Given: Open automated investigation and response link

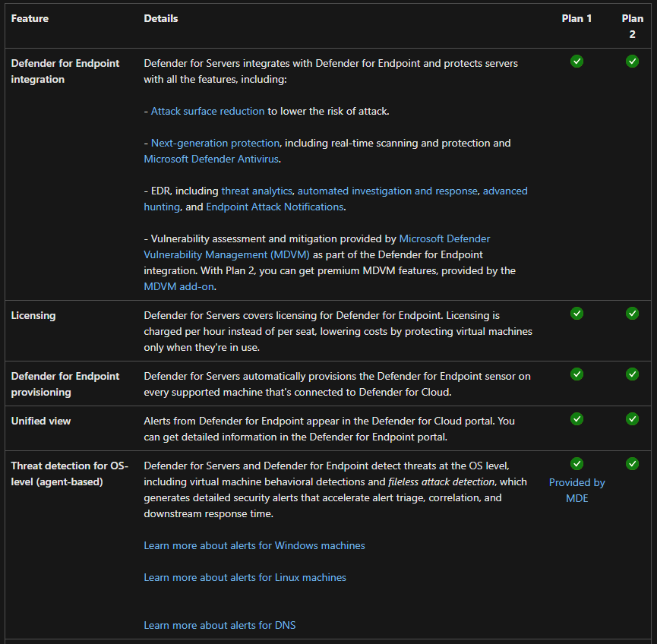Looking at the screenshot, I should tap(387, 191).
